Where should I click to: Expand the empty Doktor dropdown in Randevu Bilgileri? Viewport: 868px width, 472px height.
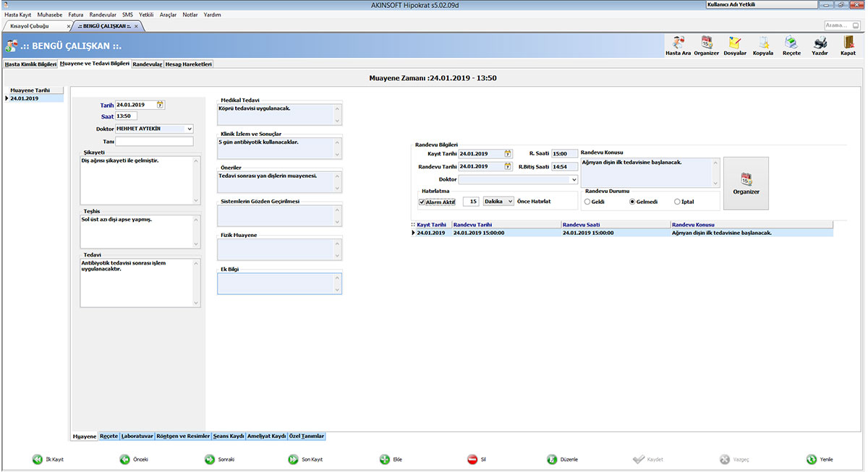(574, 179)
